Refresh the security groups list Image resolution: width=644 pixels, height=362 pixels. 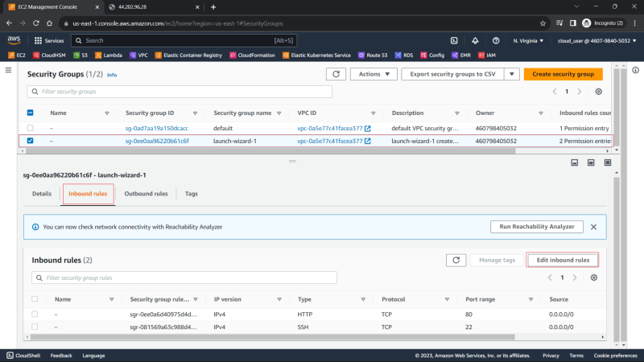tap(336, 74)
